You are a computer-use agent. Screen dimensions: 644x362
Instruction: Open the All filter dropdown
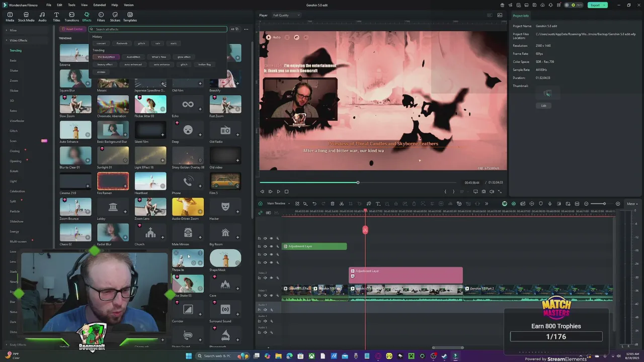pyautogui.click(x=234, y=29)
